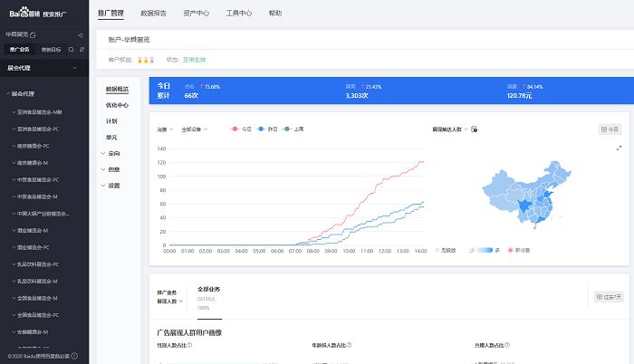Select the 营销目标 sidebar tab
The image size is (634, 364).
(x=51, y=49)
